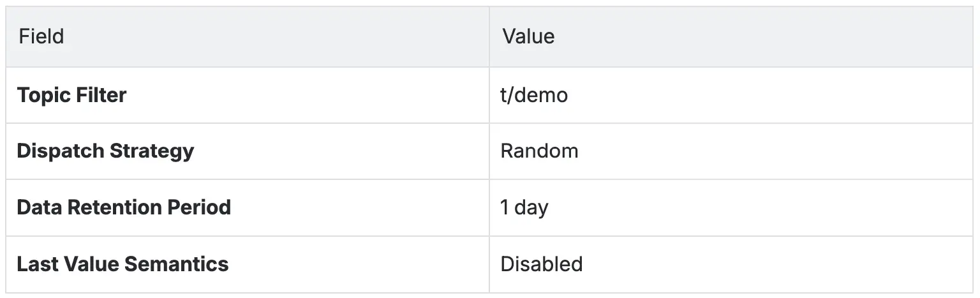The image size is (980, 298).
Task: Click the word Strategy in Dispatch Strategy
Action: click(152, 151)
